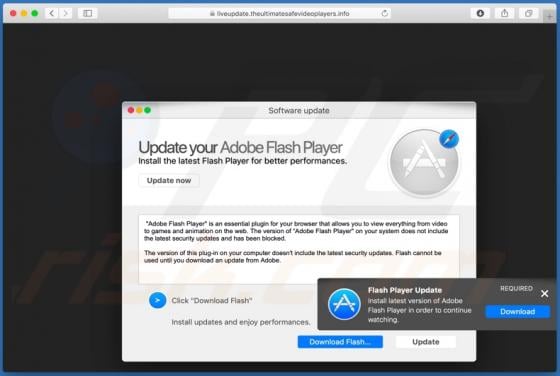
Task: Click the green zoom button on the dialog
Action: pos(148,110)
